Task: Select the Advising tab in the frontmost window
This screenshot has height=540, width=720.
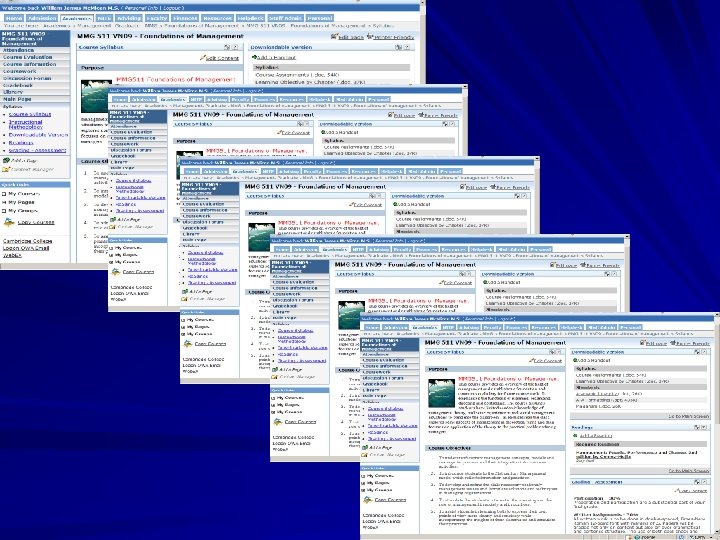Action: coord(469,327)
